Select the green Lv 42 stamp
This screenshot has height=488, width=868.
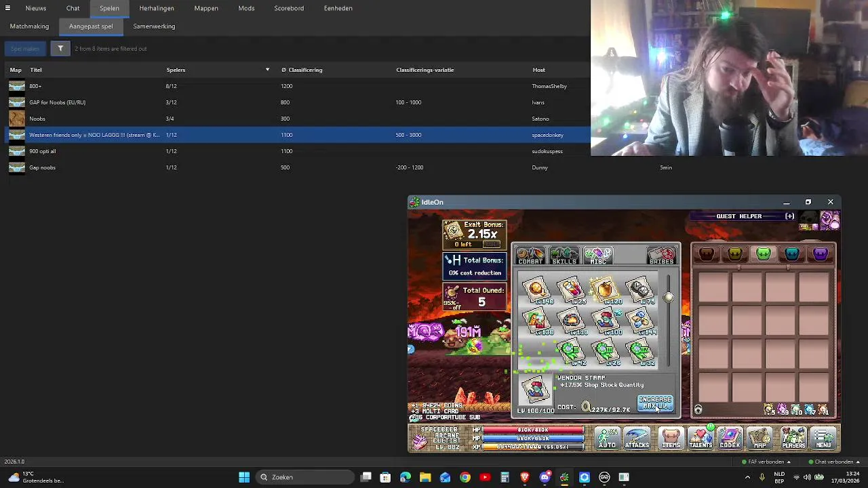[571, 352]
